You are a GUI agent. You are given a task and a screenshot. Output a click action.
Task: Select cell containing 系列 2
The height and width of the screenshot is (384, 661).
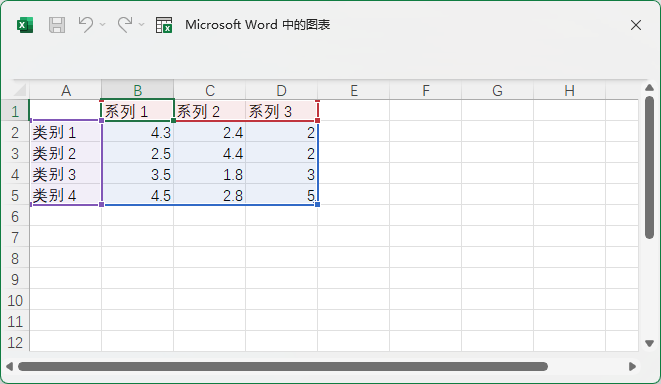210,110
